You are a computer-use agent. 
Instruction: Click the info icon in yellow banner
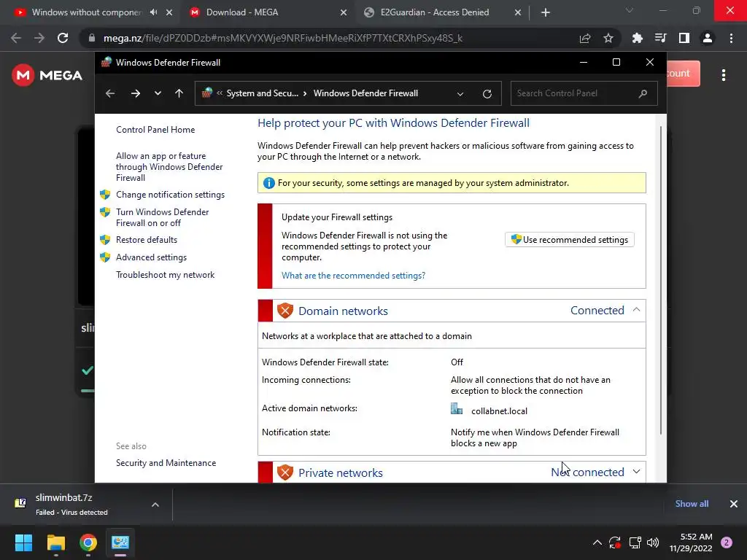pos(268,183)
